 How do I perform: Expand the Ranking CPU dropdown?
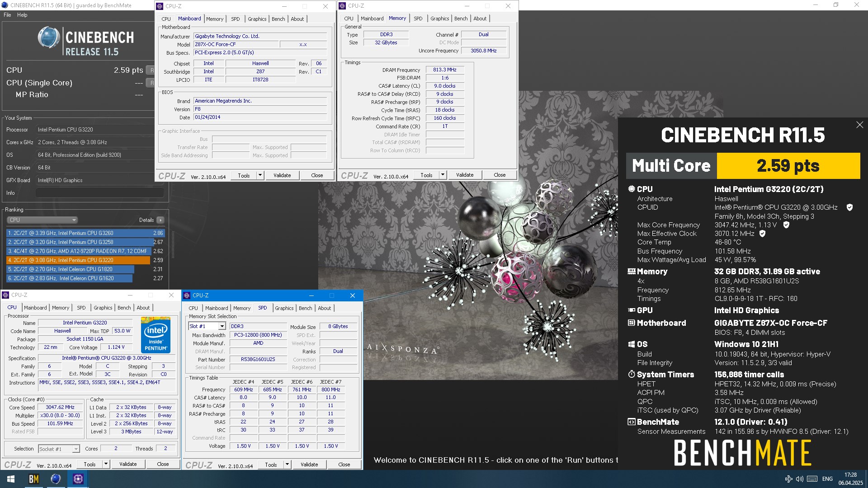coord(42,220)
